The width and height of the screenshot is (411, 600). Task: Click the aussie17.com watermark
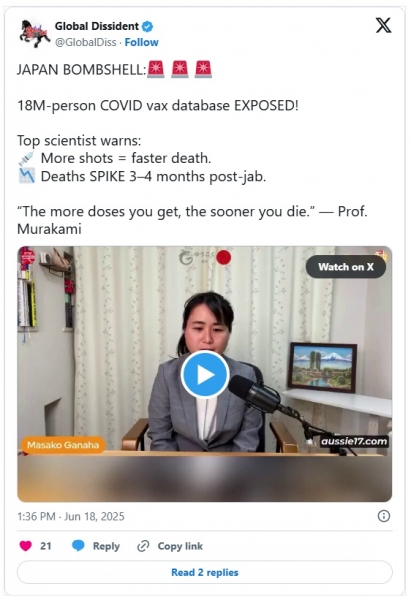point(354,441)
